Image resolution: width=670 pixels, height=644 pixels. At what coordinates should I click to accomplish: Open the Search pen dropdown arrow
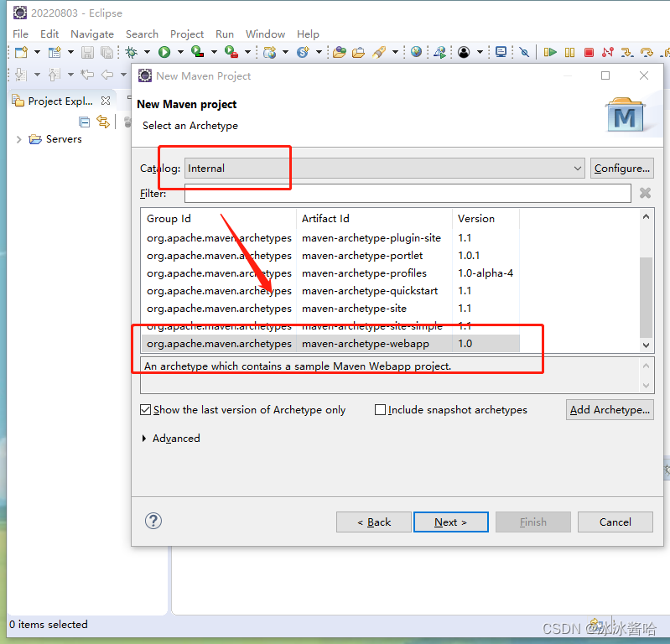(395, 52)
